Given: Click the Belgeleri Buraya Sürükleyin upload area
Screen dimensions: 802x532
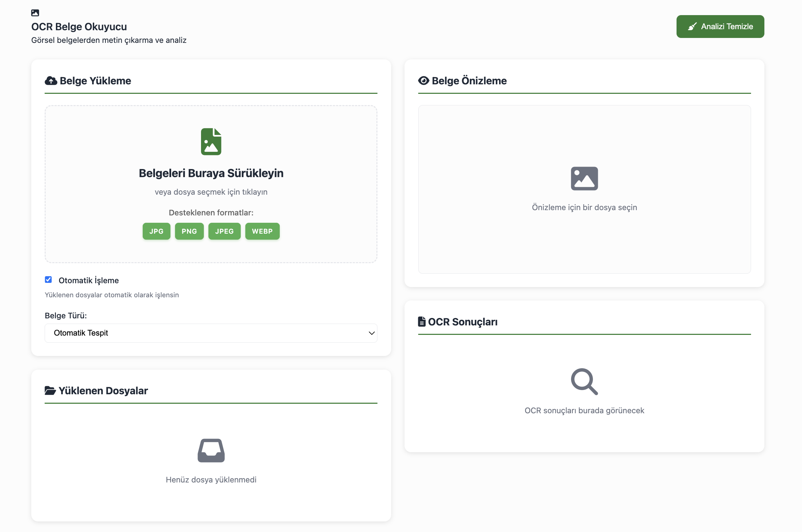Looking at the screenshot, I should tap(211, 173).
